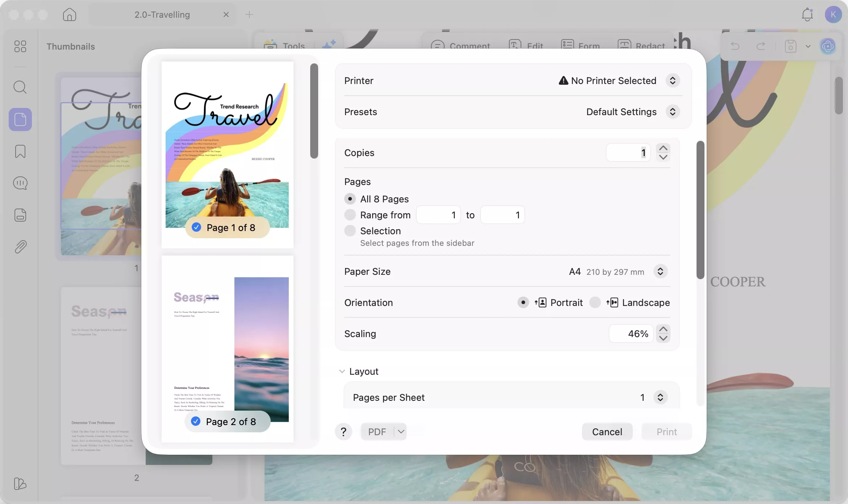This screenshot has width=848, height=504.
Task: Open the attachments paperclip icon
Action: click(20, 247)
